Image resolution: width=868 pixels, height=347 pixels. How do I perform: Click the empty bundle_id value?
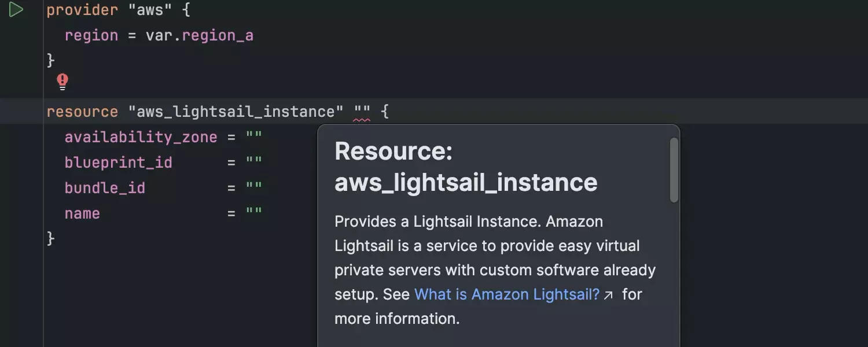254,188
